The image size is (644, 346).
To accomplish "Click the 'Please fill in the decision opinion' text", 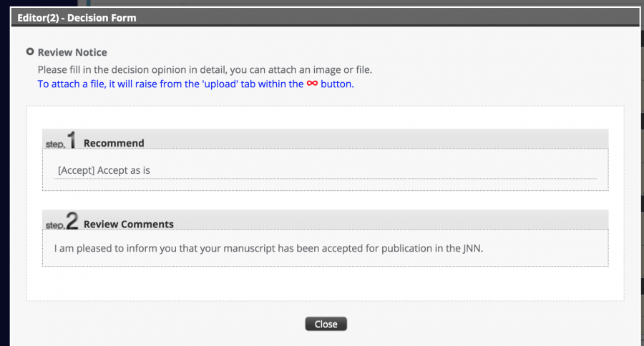I will (205, 69).
